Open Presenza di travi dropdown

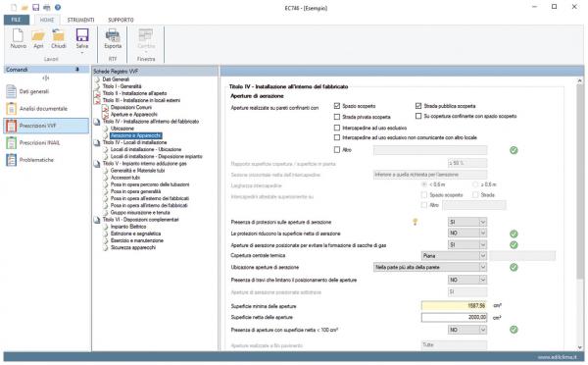click(x=467, y=280)
